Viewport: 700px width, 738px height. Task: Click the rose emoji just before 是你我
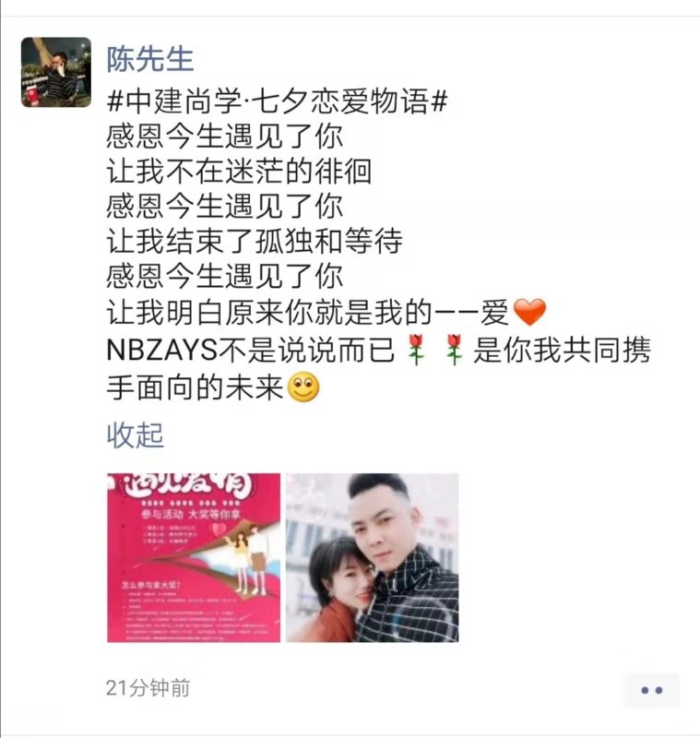point(454,350)
